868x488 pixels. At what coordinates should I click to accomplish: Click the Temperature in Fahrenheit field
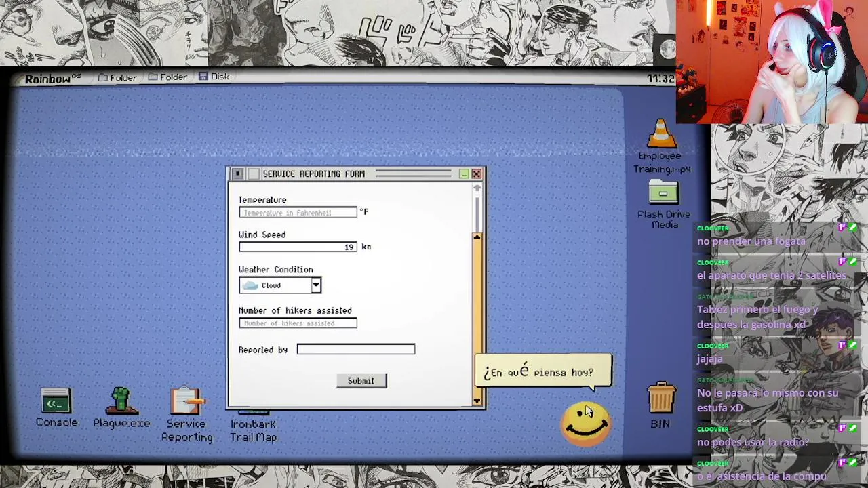tap(298, 212)
